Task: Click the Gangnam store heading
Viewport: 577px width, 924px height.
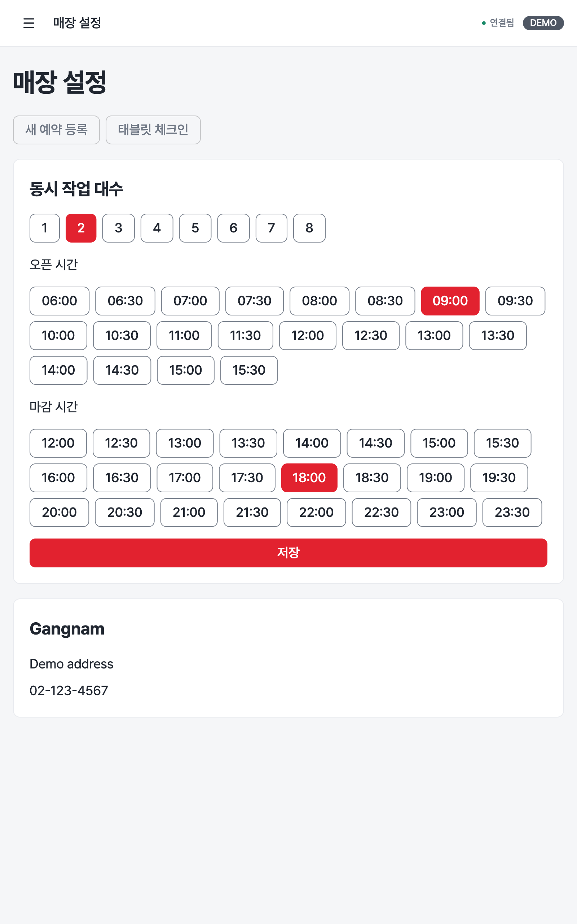Action: [67, 629]
